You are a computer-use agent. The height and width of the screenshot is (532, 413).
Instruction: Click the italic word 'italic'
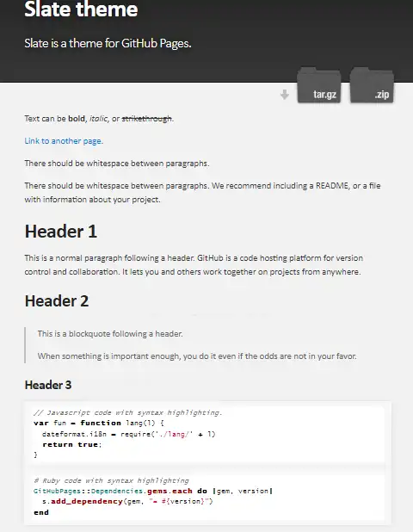pos(98,119)
